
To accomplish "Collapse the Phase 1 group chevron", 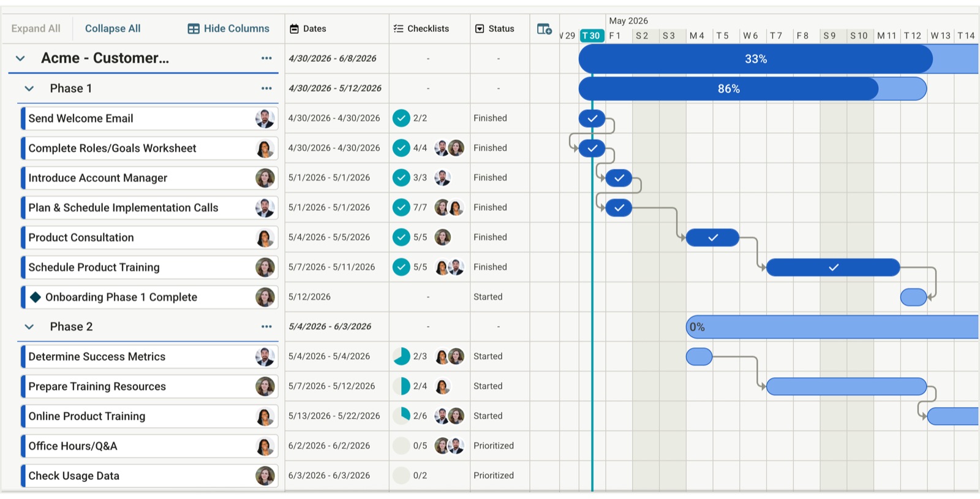I will pos(29,88).
